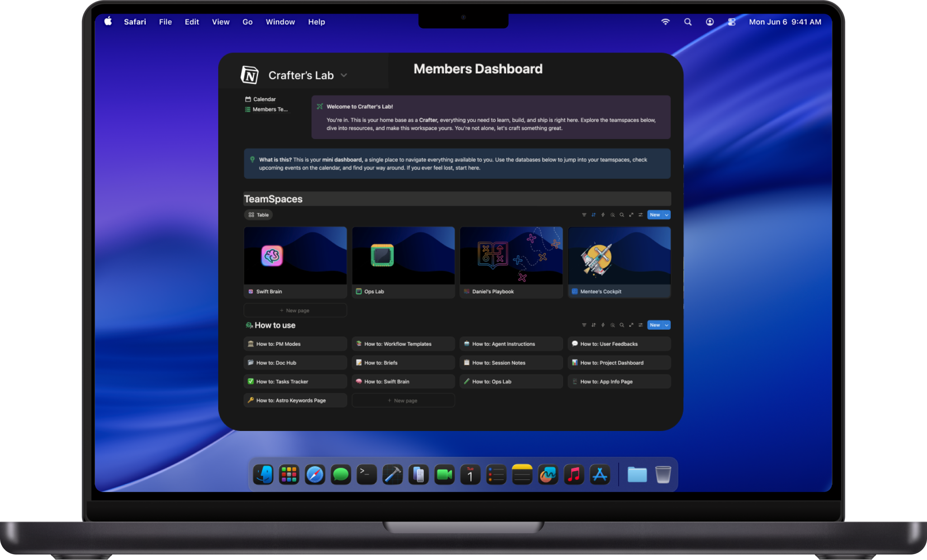
Task: Open the Mentee's Cockpit teamspace card
Action: 619,263
